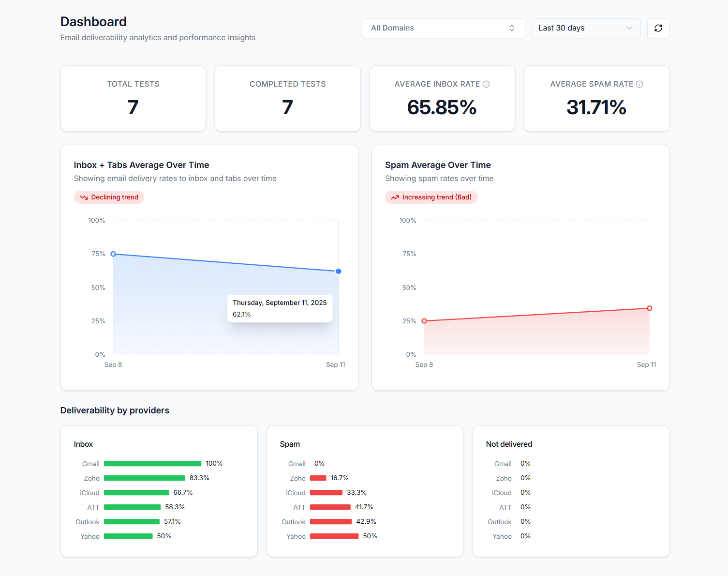The width and height of the screenshot is (728, 576).
Task: Click the Yahoo label in the Spam list
Action: pos(296,536)
